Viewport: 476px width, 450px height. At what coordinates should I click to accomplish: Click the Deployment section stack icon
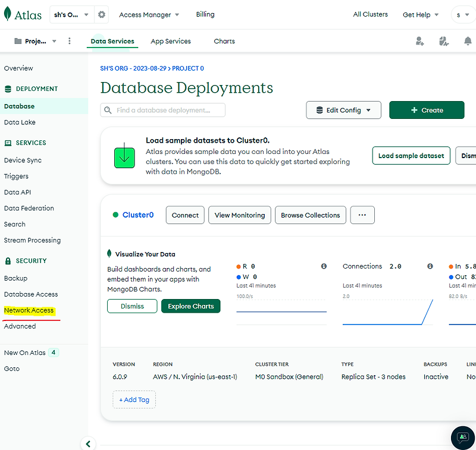click(8, 89)
